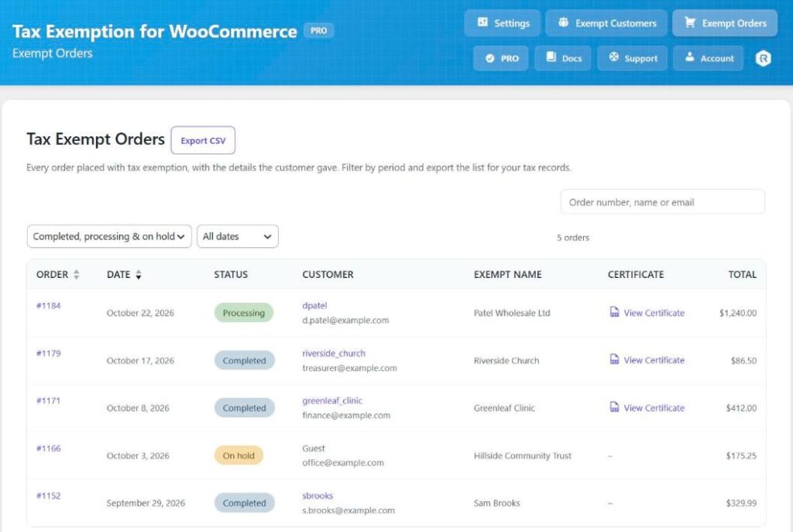Open order #1179

(49, 353)
